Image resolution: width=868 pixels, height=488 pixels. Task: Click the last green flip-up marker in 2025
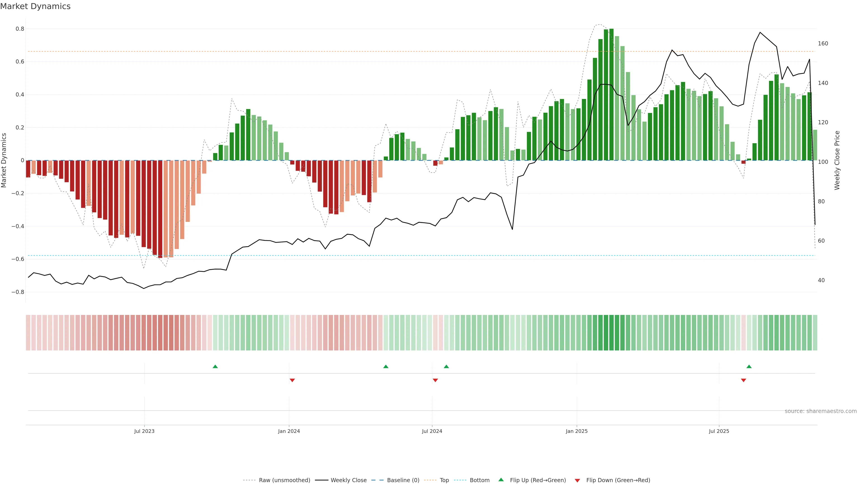(x=749, y=366)
